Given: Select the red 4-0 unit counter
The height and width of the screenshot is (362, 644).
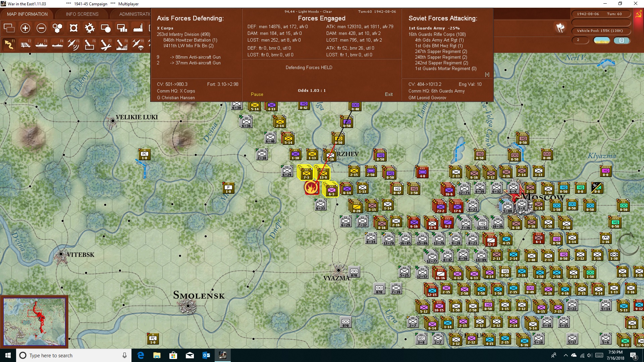Looking at the screenshot, I should (422, 172).
